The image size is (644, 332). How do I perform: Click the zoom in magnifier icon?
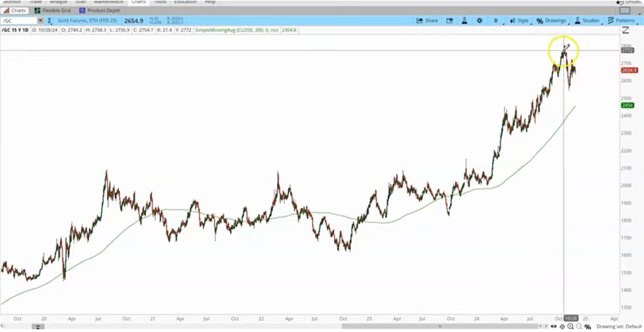pyautogui.click(x=571, y=327)
